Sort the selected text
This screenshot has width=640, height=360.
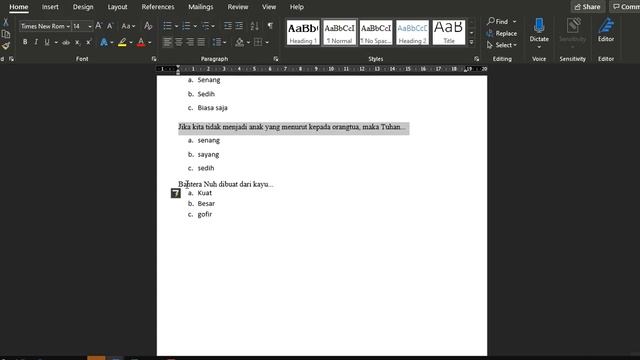point(254,26)
